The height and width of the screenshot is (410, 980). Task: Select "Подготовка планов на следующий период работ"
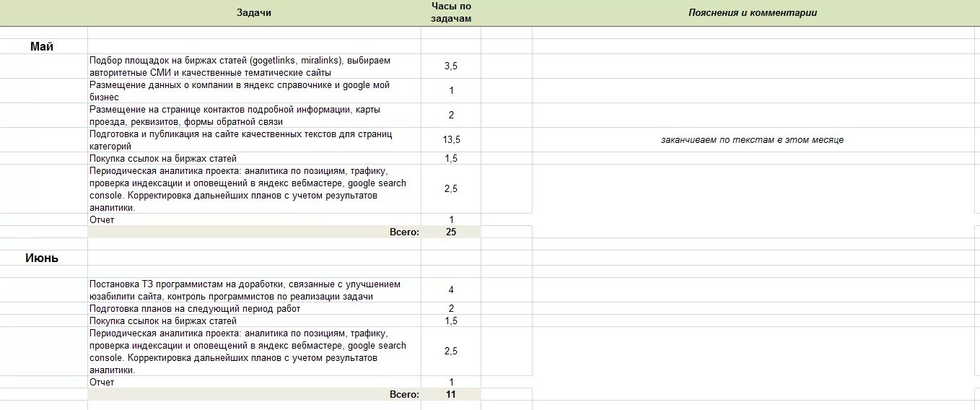tap(254, 308)
